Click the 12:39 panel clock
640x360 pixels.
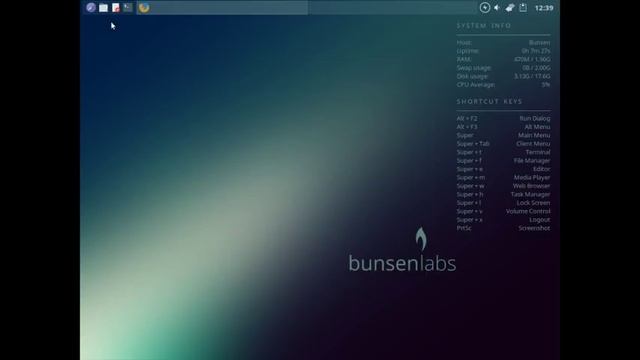click(x=544, y=8)
